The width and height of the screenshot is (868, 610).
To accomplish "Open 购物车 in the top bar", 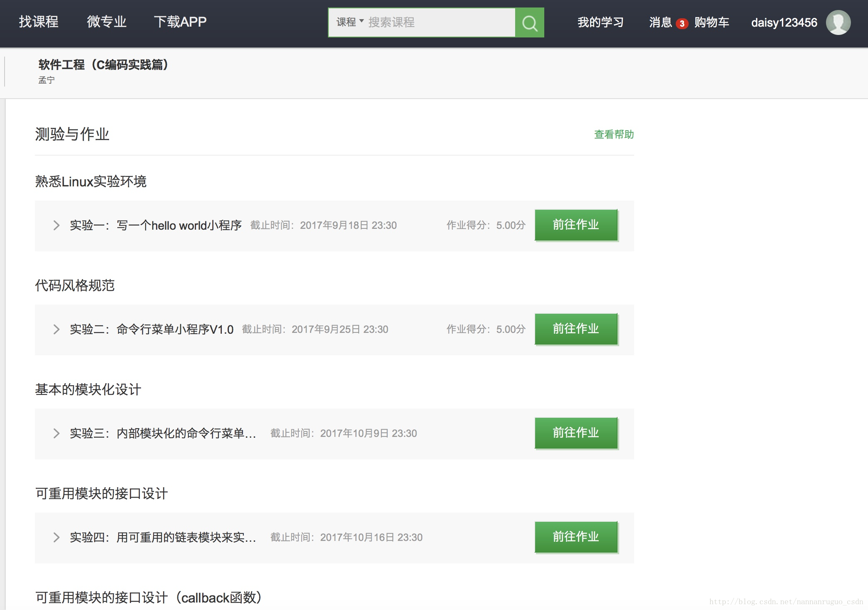I will [x=712, y=22].
